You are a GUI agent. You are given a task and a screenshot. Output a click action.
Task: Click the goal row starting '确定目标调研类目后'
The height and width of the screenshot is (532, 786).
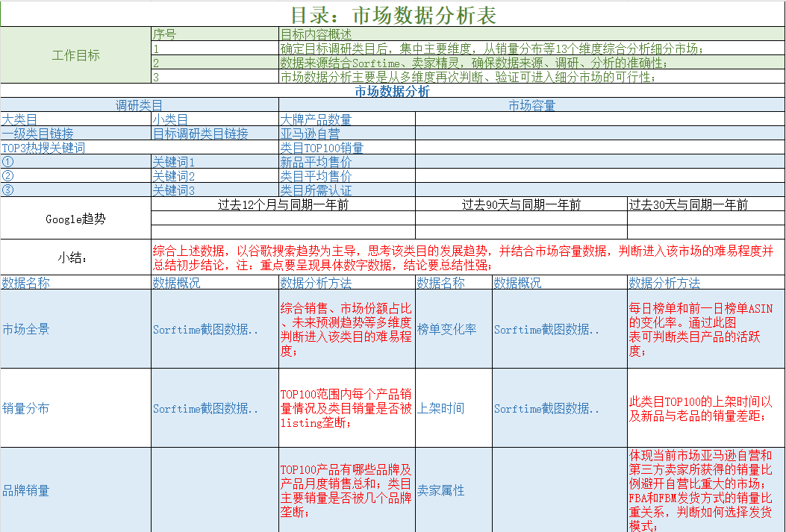click(532, 48)
